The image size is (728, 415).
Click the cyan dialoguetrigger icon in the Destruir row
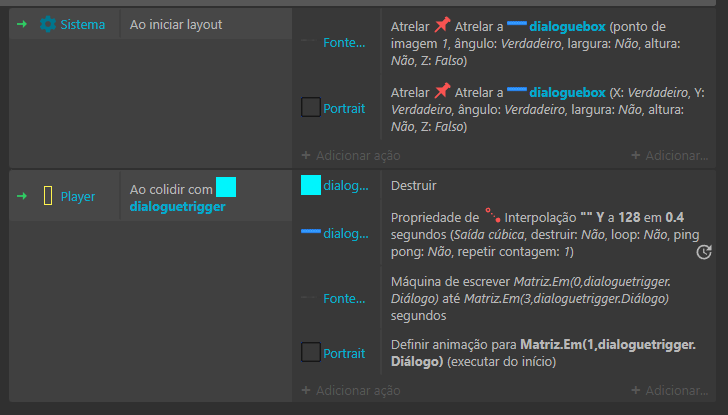pyautogui.click(x=311, y=185)
